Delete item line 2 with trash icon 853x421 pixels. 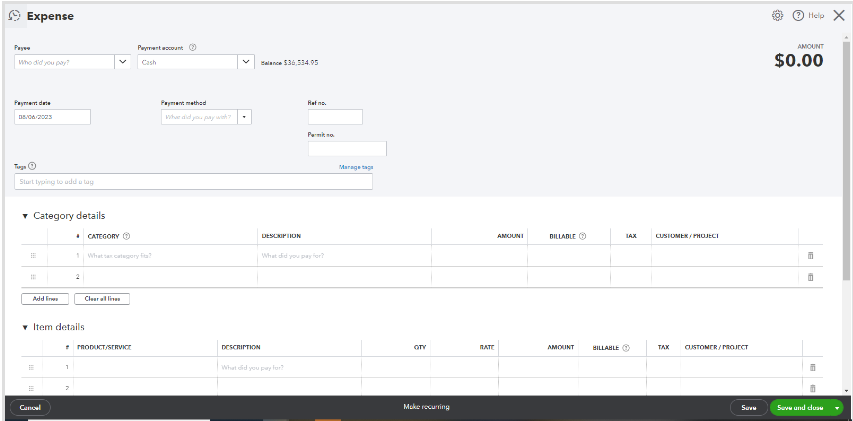[812, 388]
